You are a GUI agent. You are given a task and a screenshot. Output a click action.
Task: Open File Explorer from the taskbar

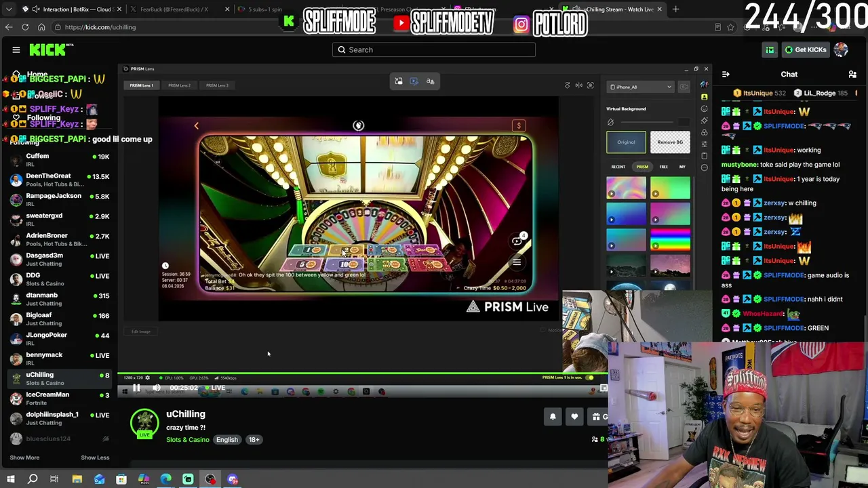(x=77, y=479)
